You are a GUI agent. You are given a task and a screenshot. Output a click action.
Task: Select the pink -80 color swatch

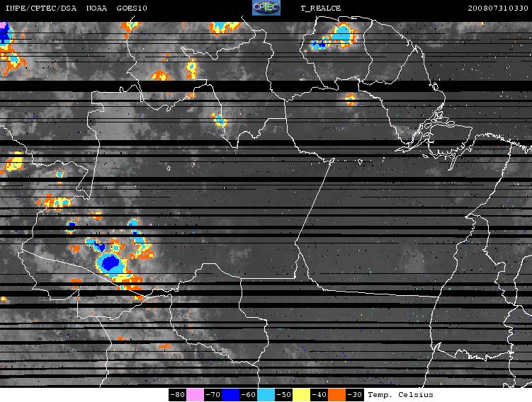tap(194, 395)
